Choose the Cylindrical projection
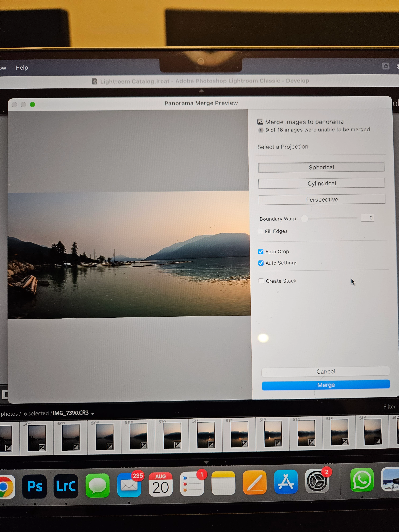399x532 pixels. [322, 183]
